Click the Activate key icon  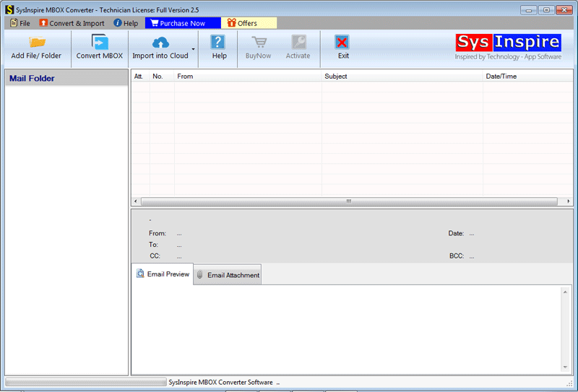pos(298,42)
